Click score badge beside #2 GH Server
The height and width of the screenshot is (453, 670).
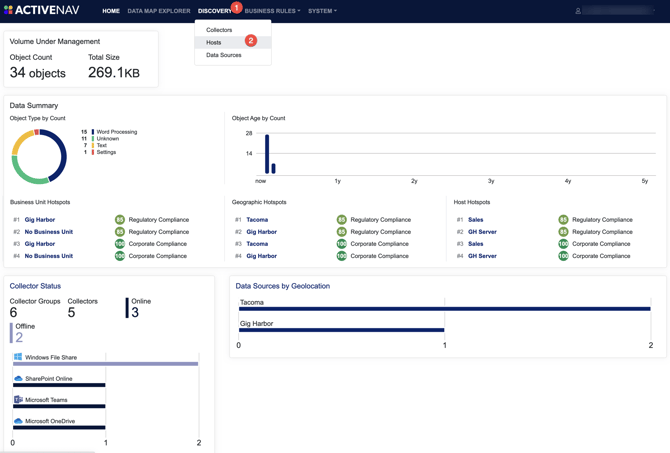click(563, 232)
